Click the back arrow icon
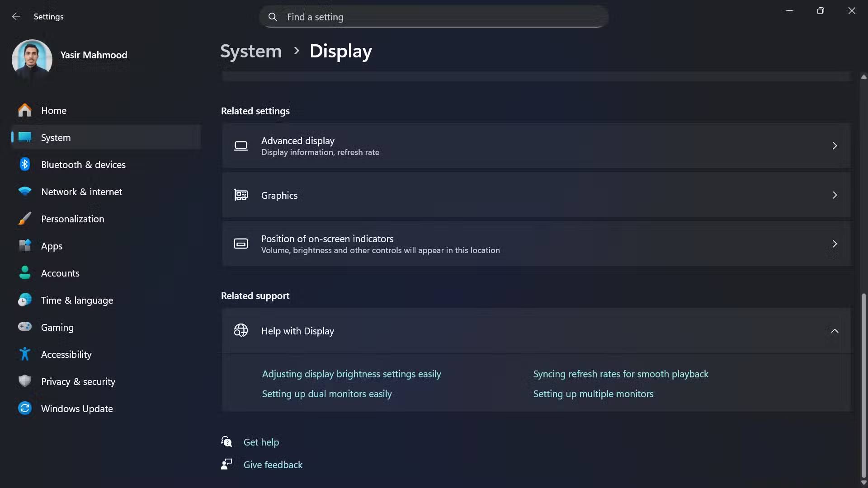The width and height of the screenshot is (868, 488). [16, 17]
